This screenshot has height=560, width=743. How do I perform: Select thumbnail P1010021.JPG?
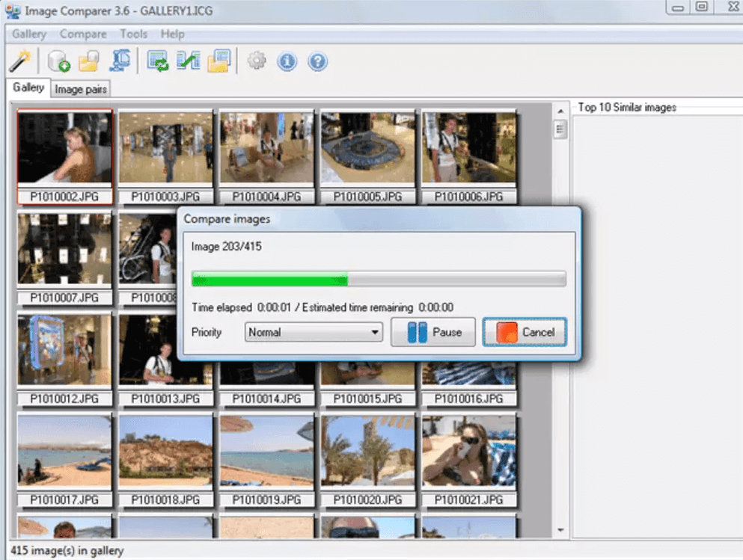coord(468,460)
